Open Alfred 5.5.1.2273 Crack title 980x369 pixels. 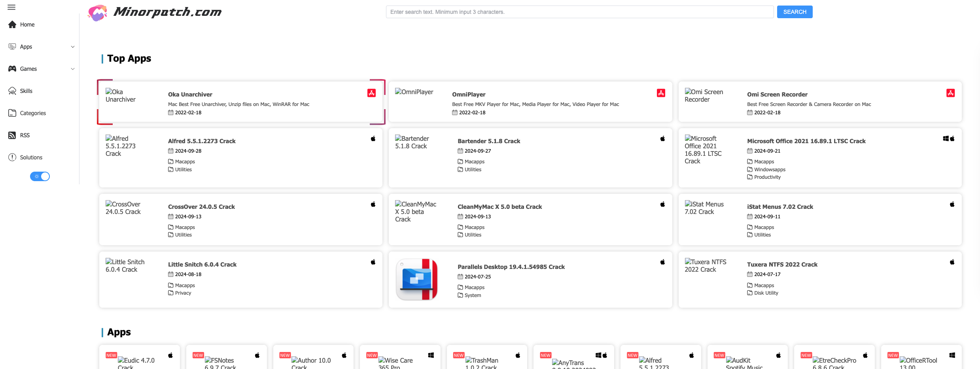click(x=202, y=141)
